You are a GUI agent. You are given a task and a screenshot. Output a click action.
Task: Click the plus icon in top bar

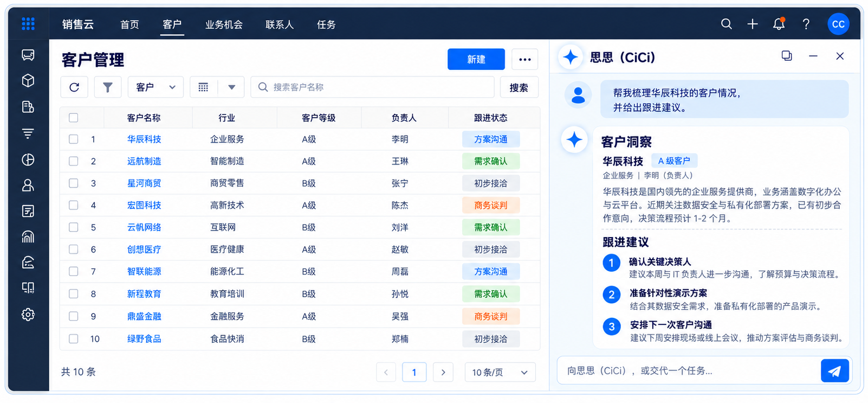pyautogui.click(x=753, y=24)
